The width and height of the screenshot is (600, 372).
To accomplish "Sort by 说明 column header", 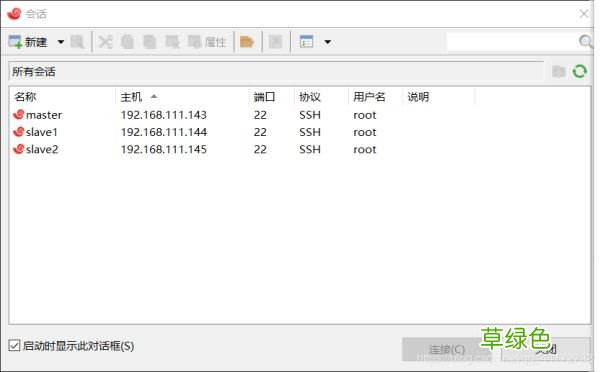I will coord(439,97).
